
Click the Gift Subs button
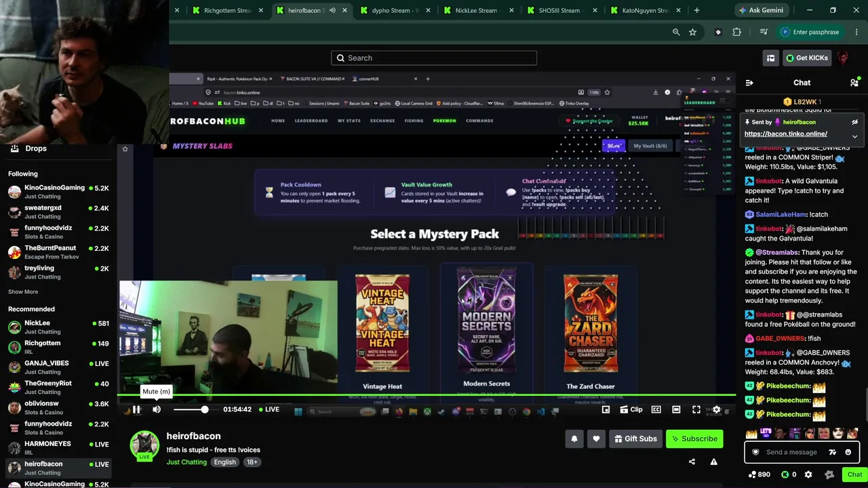click(x=635, y=439)
